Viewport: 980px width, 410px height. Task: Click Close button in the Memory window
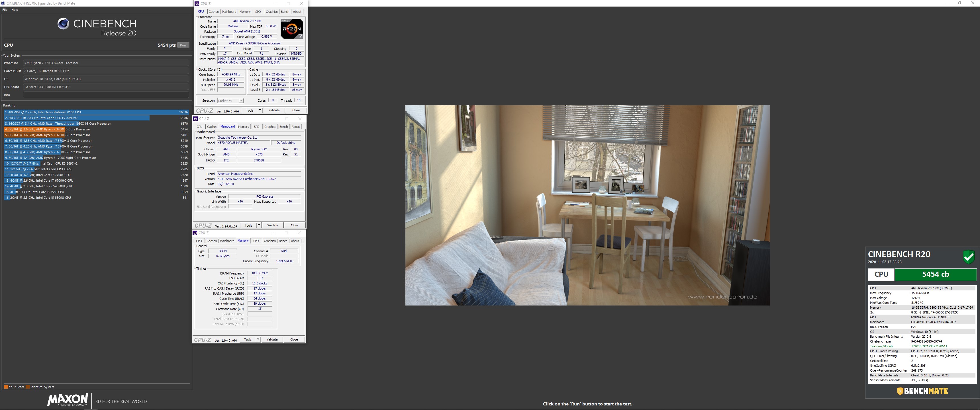(x=294, y=339)
